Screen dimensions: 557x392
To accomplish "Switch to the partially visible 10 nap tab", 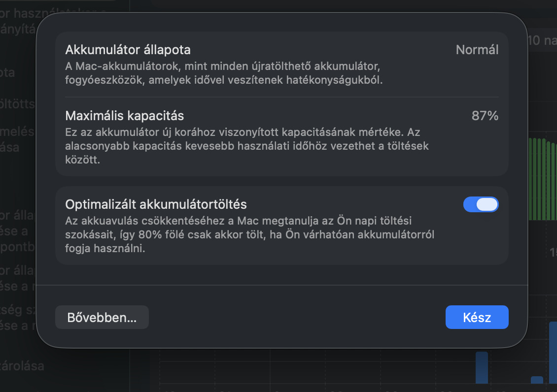I will click(541, 40).
